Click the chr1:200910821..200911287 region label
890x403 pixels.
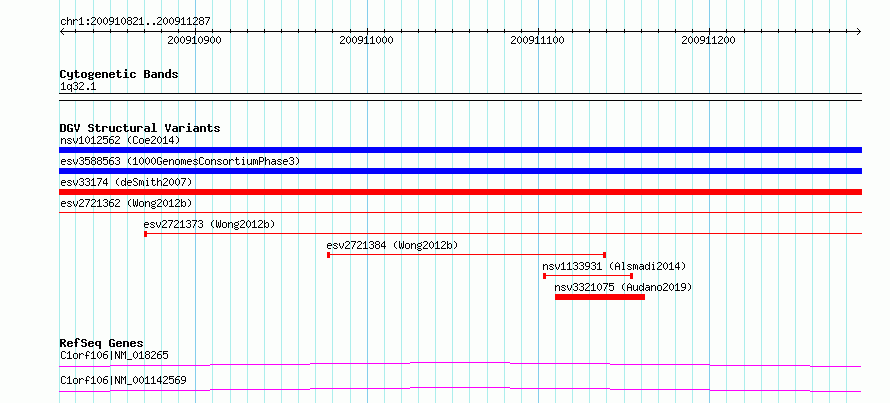click(135, 21)
